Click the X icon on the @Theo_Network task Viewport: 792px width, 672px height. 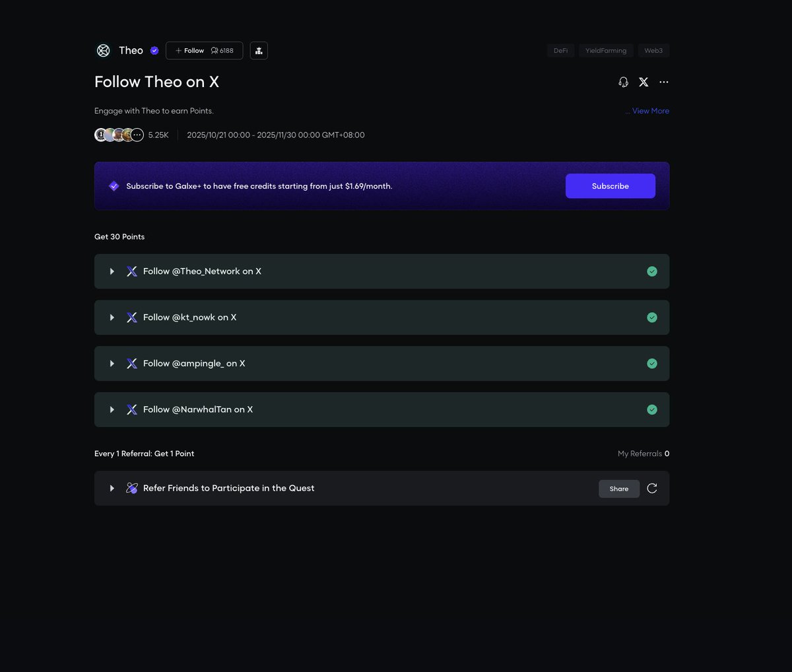[132, 271]
